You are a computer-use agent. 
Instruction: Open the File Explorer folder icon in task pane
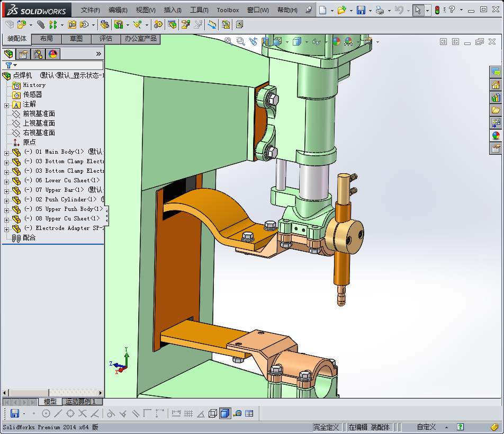click(496, 110)
